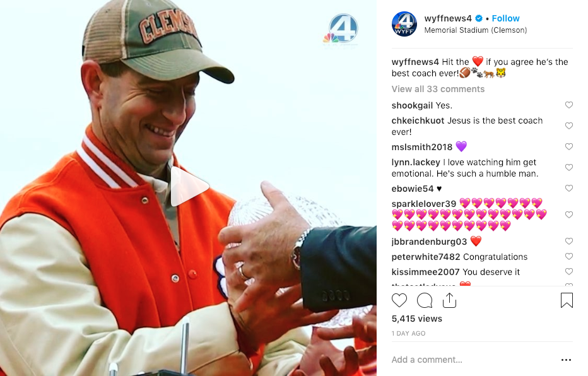This screenshot has height=376, width=588.
Task: Open the 1 DAY AGO timestamp
Action: [408, 333]
